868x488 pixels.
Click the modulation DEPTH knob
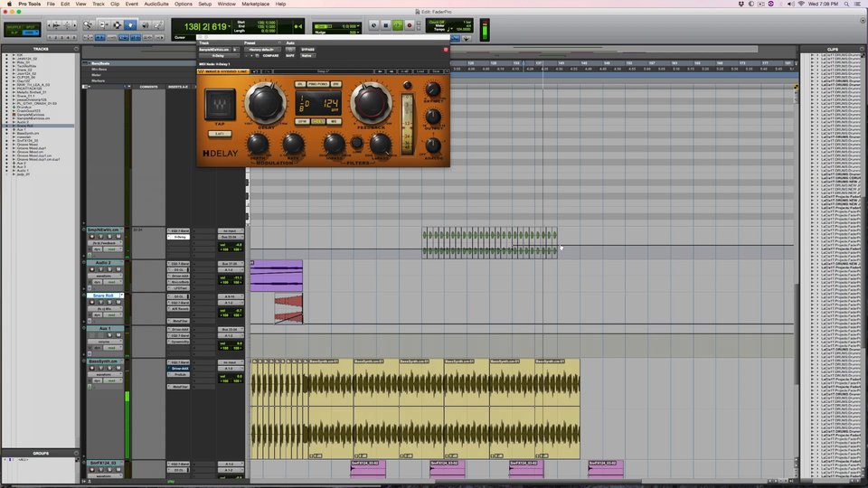[258, 145]
